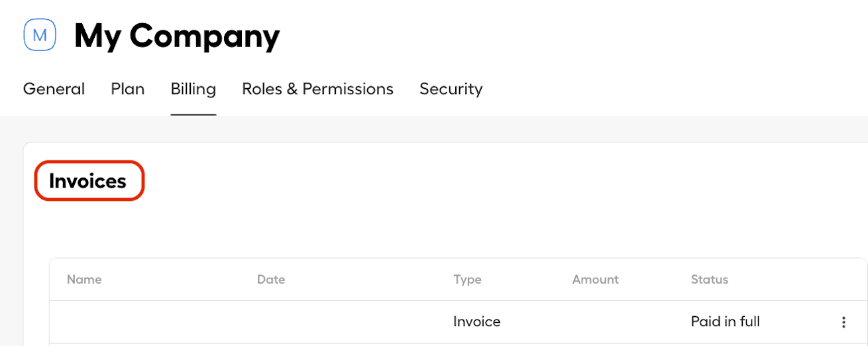Open the invoice row three-dot menu
Viewport: 868px width, 346px height.
843,322
